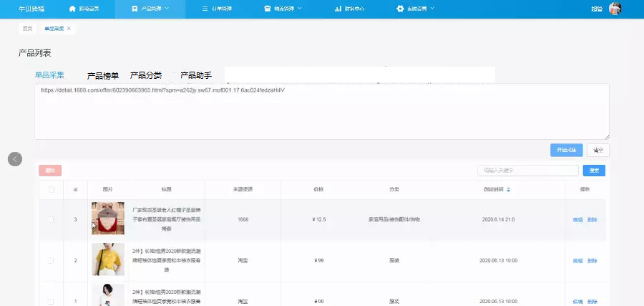The image size is (644, 306).
Task: Switch to the 产品助手 tab
Action: coord(195,75)
